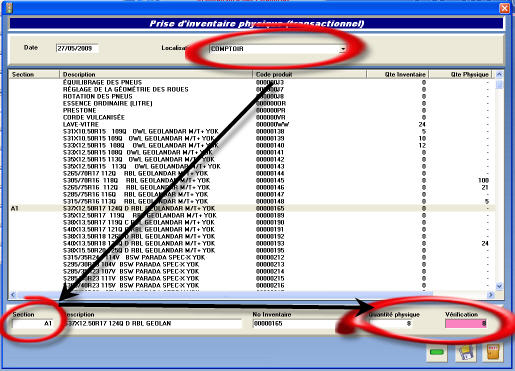Screen dimensions: 515x371
Task: Close the inventory window with red X
Action: 504,8
